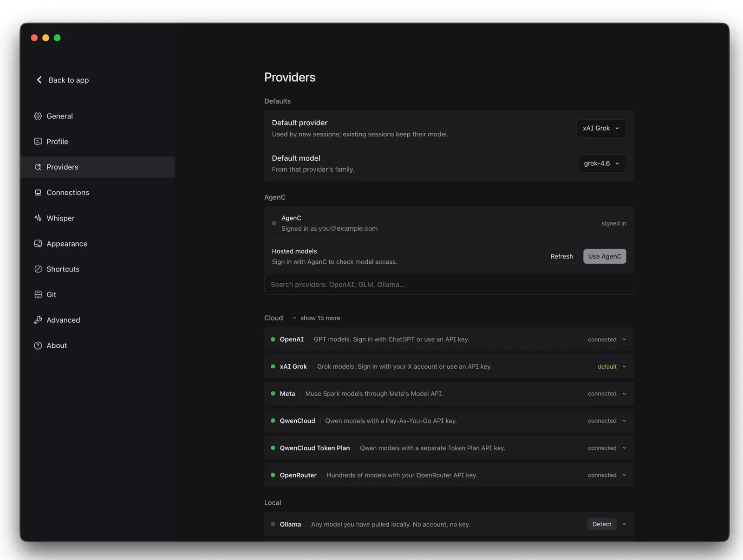Click the green status dot for QwenCloud
The height and width of the screenshot is (560, 743).
[273, 421]
